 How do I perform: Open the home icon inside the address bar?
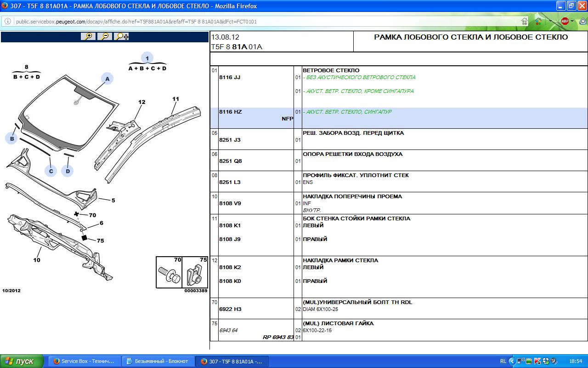[524, 22]
